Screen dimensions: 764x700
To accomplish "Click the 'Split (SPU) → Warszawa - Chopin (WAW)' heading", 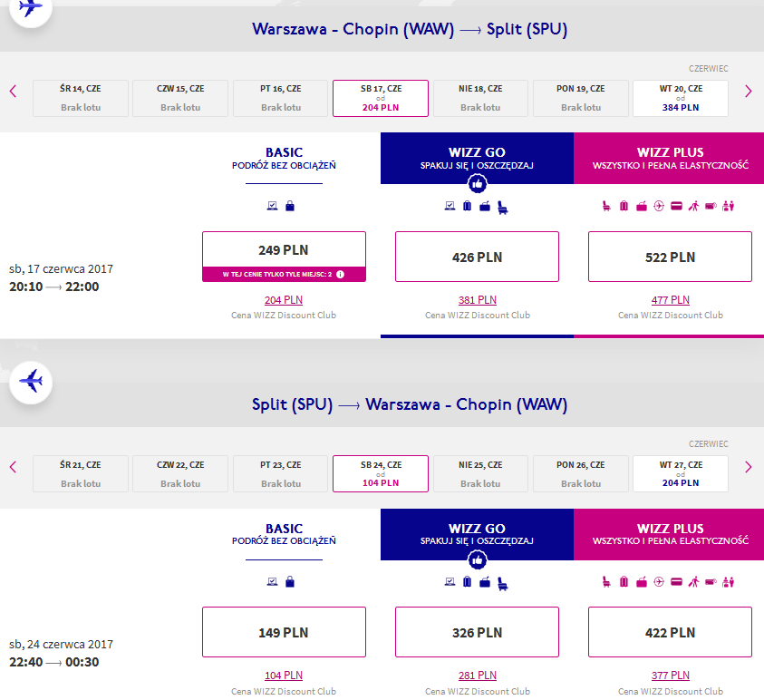I will coord(410,404).
